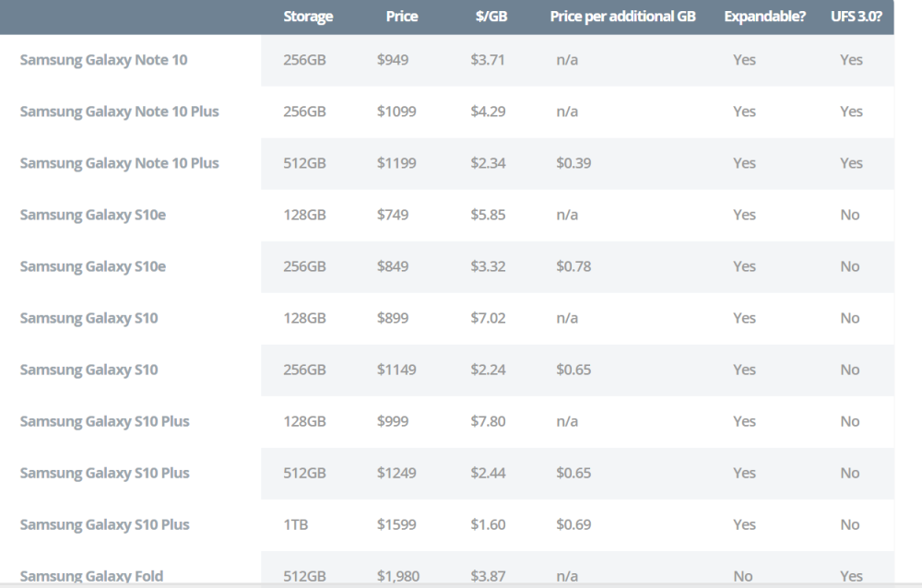
Task: Click the Storage column header
Action: coord(308,17)
